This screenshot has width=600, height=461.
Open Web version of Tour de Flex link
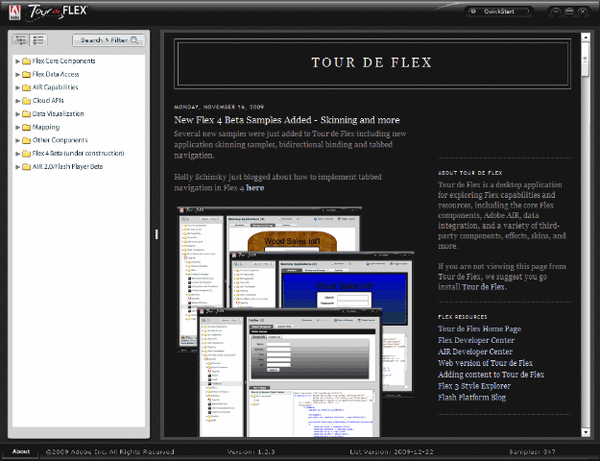(x=485, y=363)
